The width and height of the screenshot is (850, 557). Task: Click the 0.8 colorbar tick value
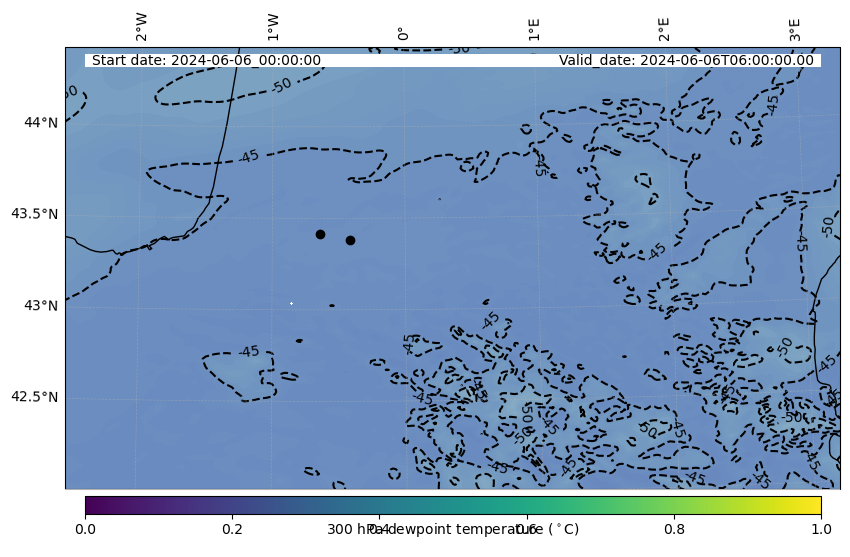[674, 529]
